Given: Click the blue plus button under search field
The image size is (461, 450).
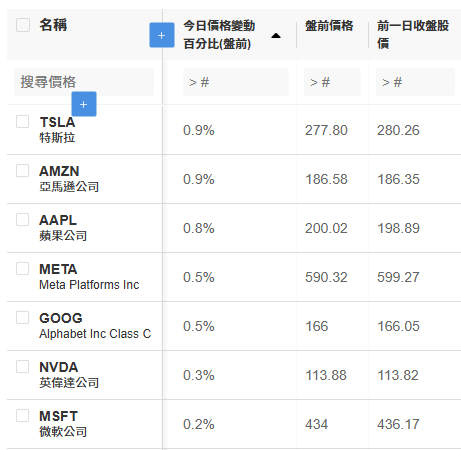Looking at the screenshot, I should click(x=84, y=104).
